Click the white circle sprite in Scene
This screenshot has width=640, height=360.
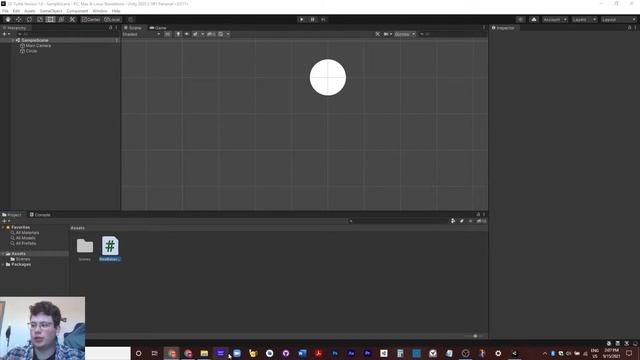(328, 77)
